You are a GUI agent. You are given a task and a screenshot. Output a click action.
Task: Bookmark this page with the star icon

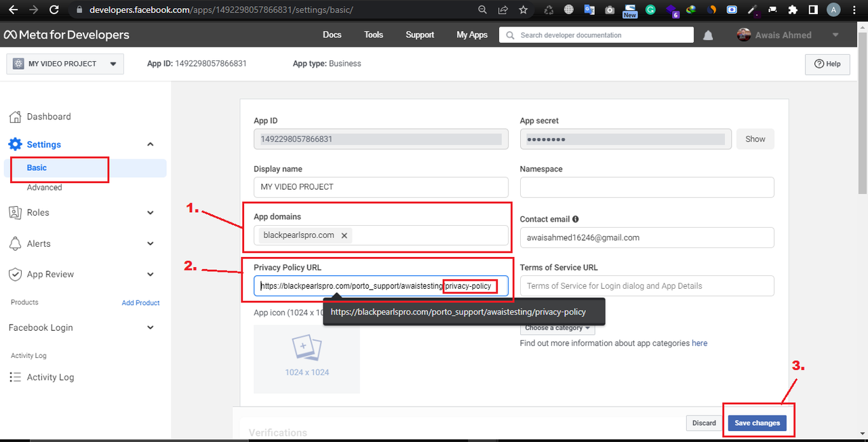tap(523, 9)
